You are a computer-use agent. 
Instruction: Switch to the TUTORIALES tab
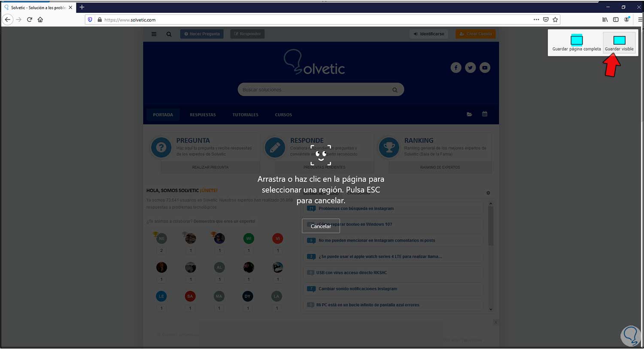click(245, 114)
